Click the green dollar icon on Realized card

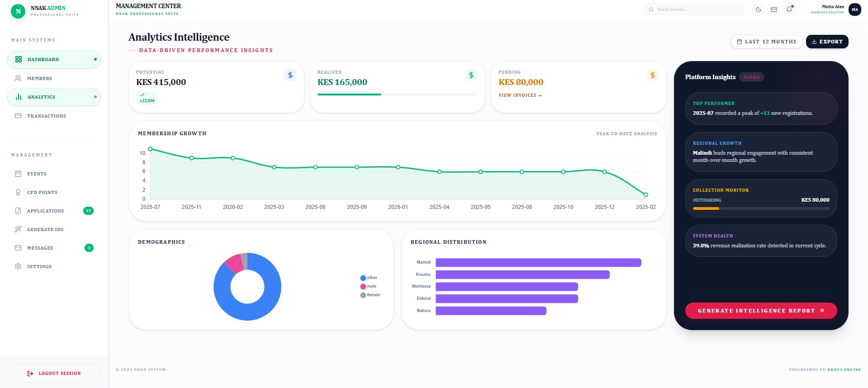pyautogui.click(x=471, y=75)
